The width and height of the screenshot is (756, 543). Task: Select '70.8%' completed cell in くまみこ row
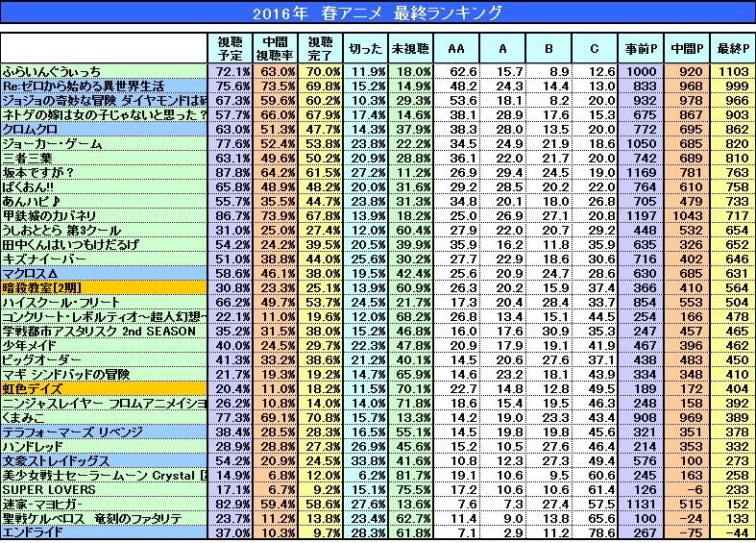[320, 418]
